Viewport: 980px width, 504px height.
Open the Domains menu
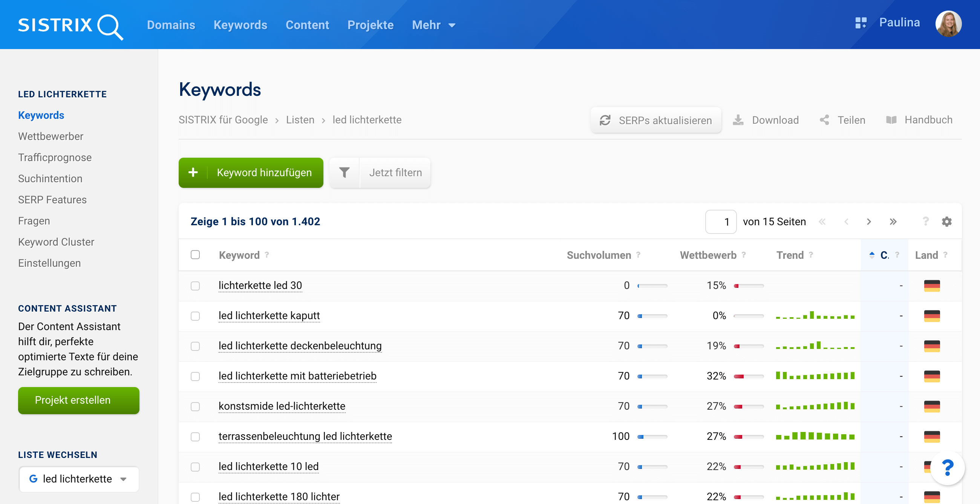[171, 25]
